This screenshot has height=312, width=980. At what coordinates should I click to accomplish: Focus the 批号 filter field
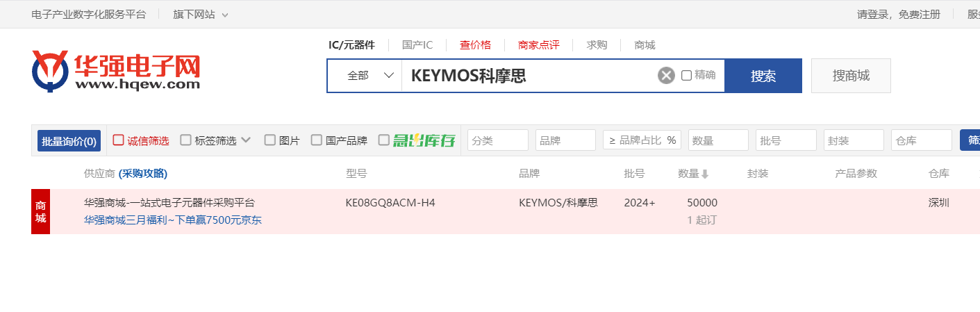coord(786,140)
